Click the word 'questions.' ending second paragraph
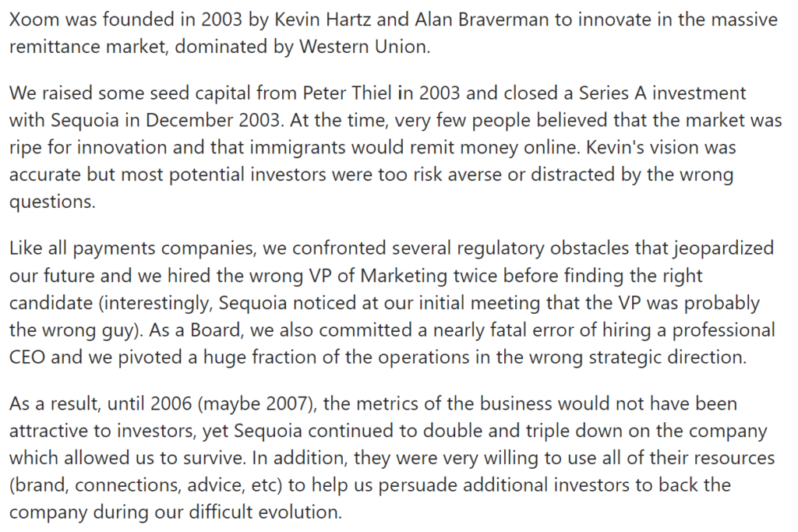 pyautogui.click(x=52, y=202)
